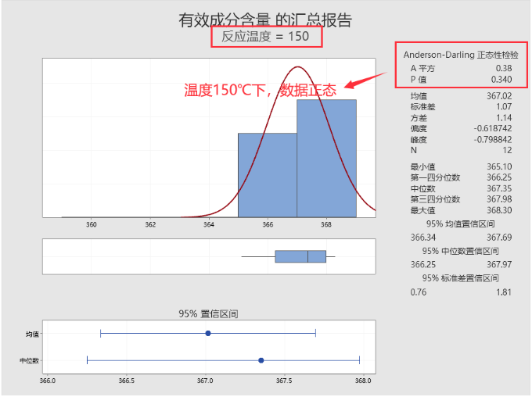This screenshot has height=397, width=532.
Task: Select the subtitle 反应温度 = 150
Action: (x=265, y=37)
